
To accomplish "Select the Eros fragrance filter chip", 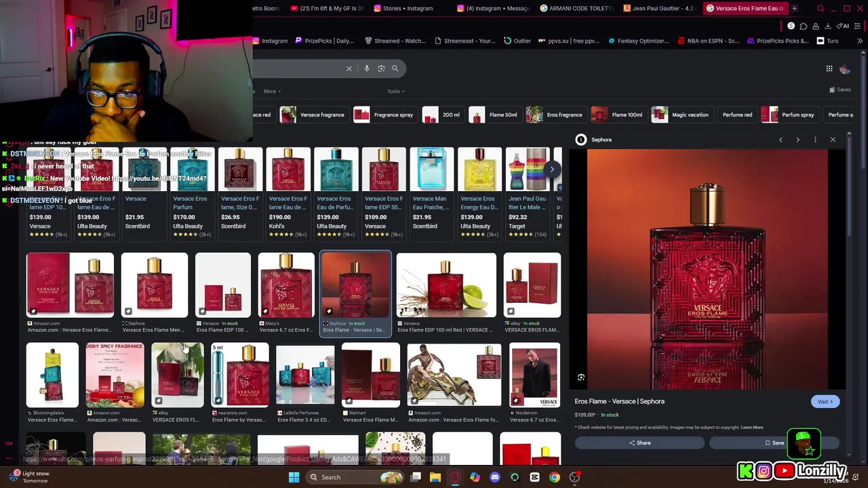I will (555, 115).
